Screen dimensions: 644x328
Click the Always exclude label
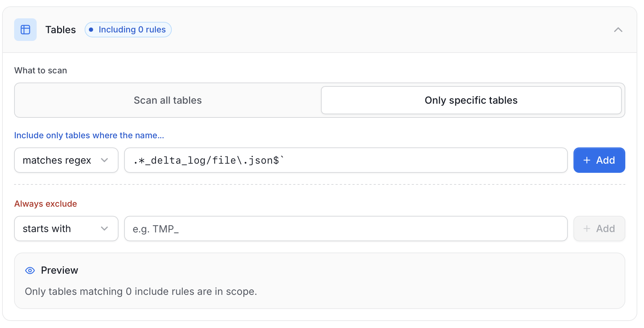tap(45, 204)
